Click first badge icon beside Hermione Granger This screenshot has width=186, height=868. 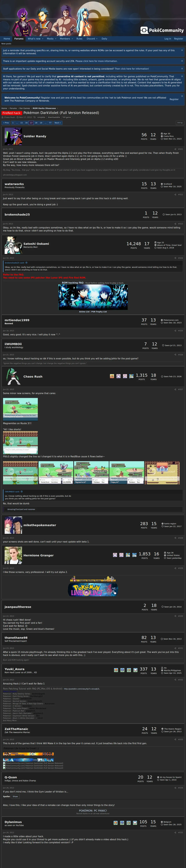(115, 555)
